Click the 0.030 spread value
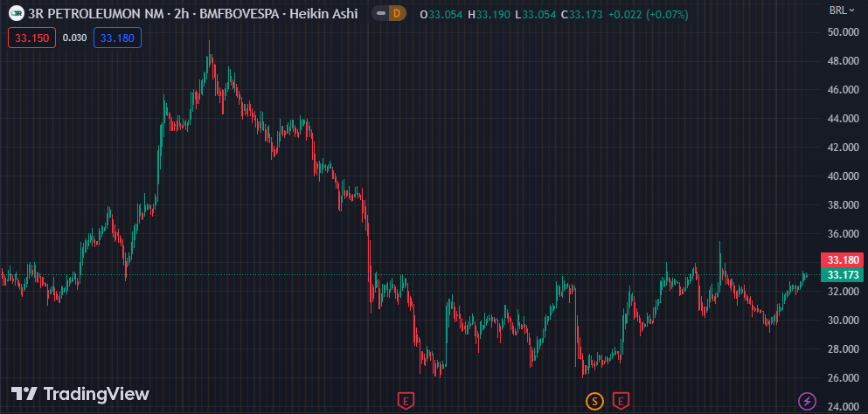868x414 pixels. pos(74,38)
